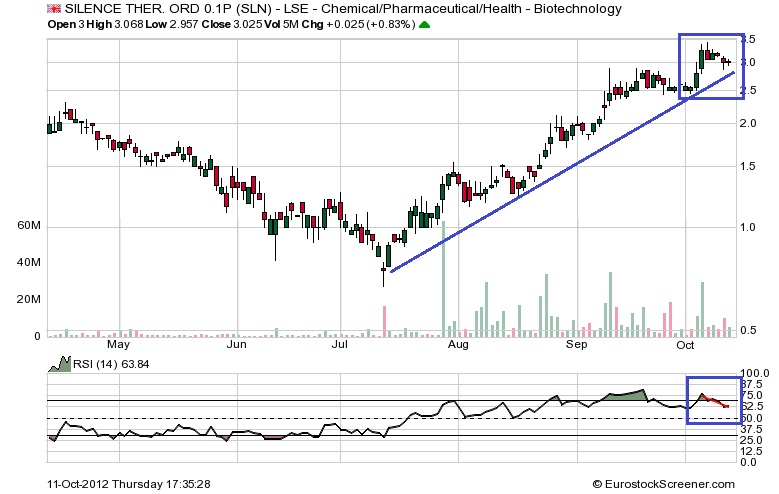Click the 'RSI (14) 63.84' label

click(111, 364)
